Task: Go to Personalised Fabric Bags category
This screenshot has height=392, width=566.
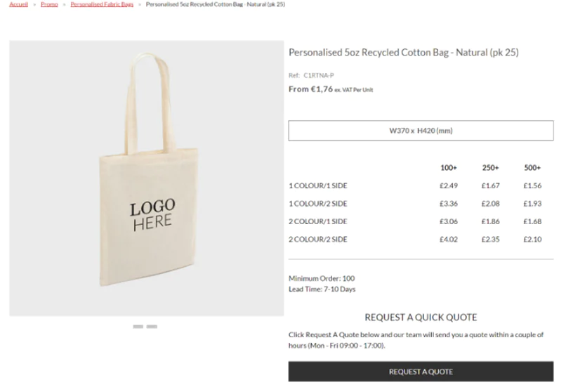Action: (x=102, y=4)
